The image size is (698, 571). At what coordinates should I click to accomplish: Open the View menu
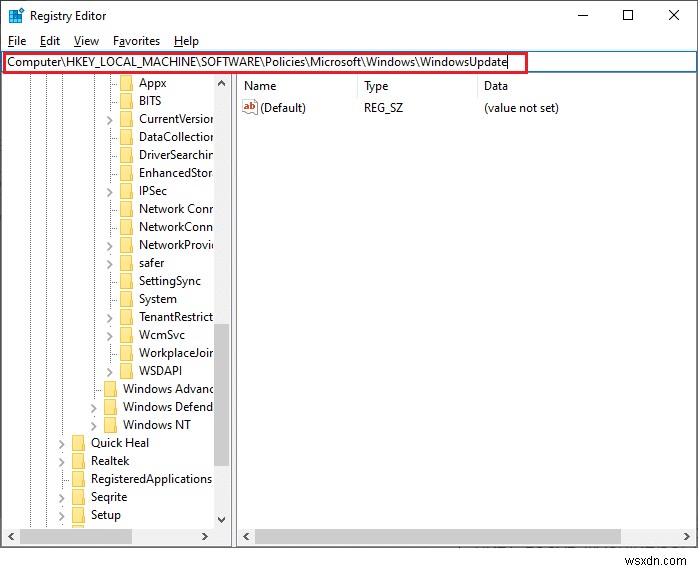[86, 41]
